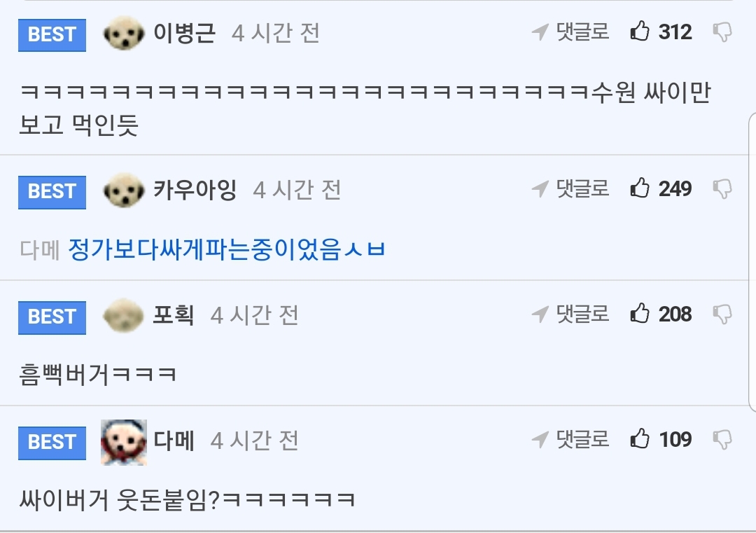Downvote 카우아잉's comment via thumbs-down
The height and width of the screenshot is (533, 756).
(722, 189)
